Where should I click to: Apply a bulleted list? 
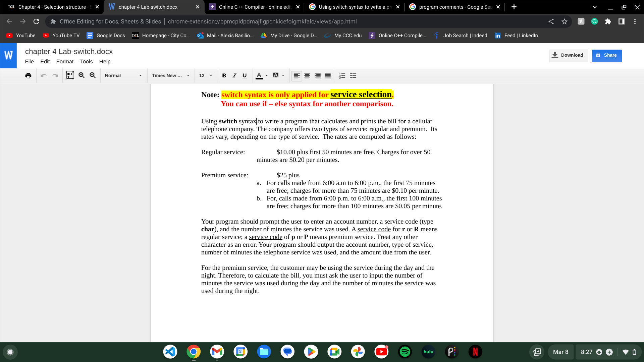coord(353,75)
